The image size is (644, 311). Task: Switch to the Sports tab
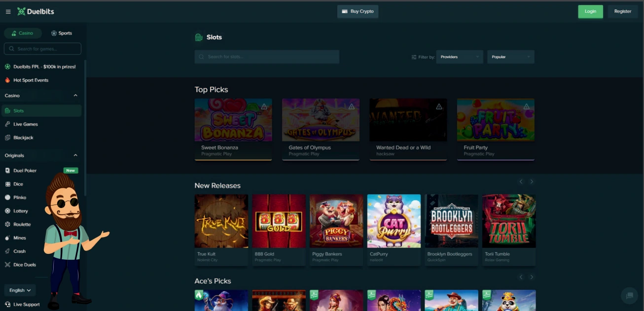coord(62,33)
